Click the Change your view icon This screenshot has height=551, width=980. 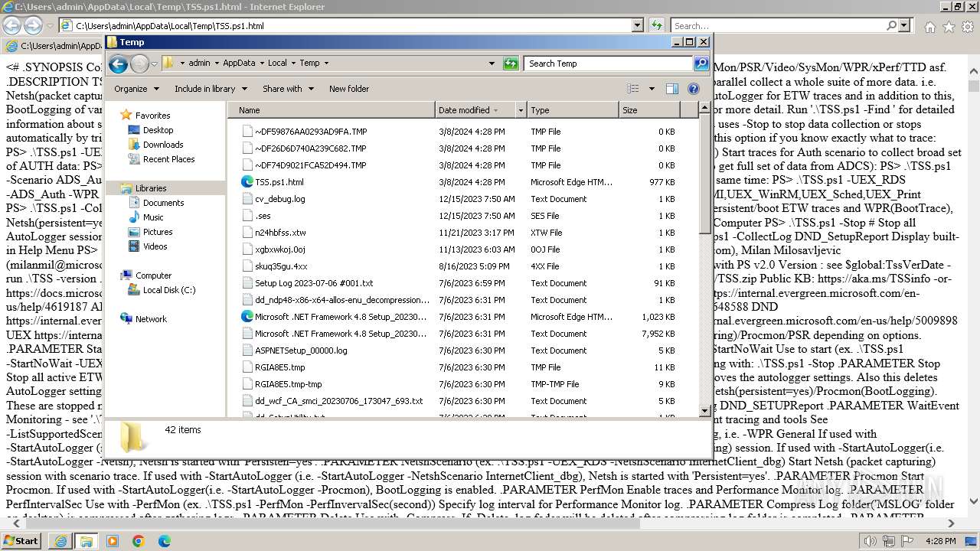[632, 89]
